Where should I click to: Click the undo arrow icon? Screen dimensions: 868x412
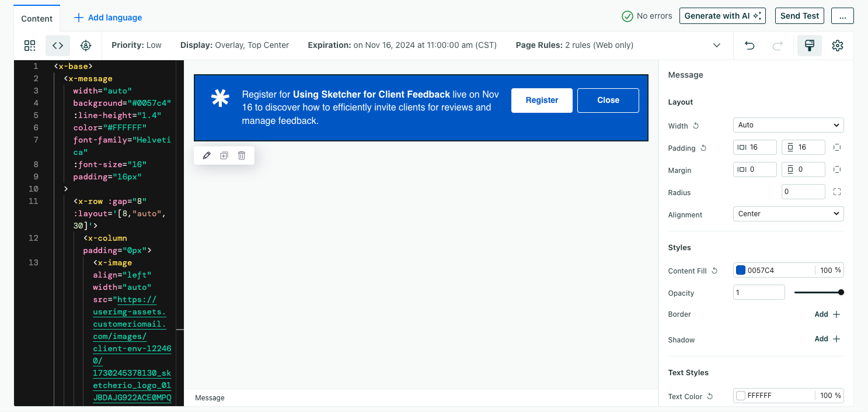[750, 46]
